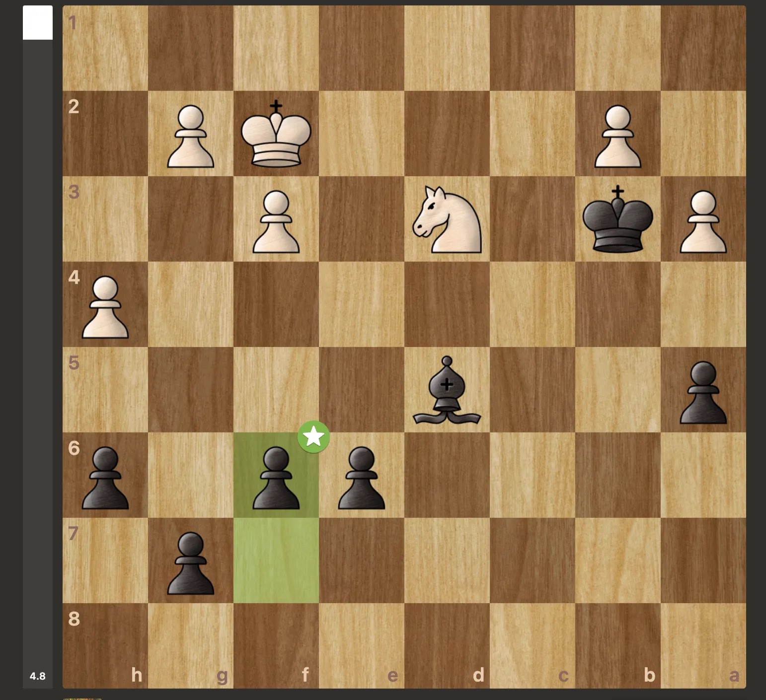Pick the black pawn on h6
766x700 pixels.
pyautogui.click(x=105, y=478)
